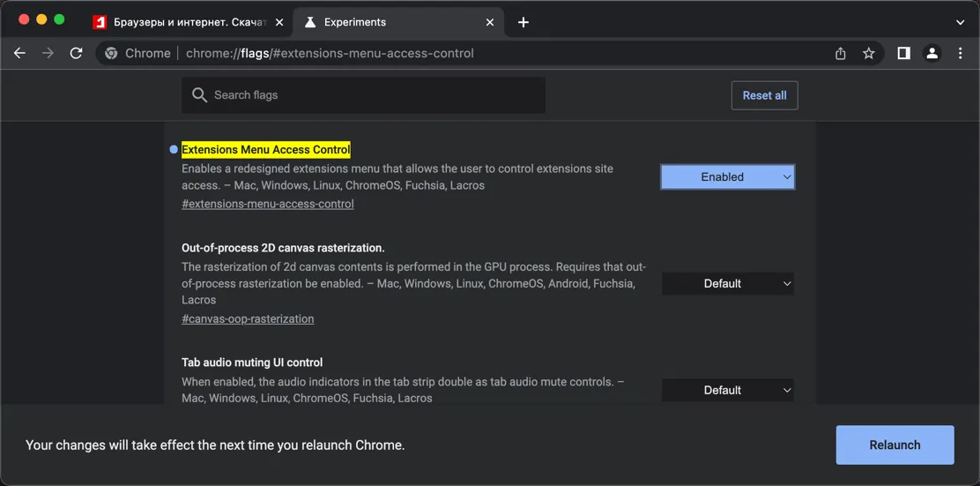
Task: Click the back navigation arrow
Action: pos(19,53)
